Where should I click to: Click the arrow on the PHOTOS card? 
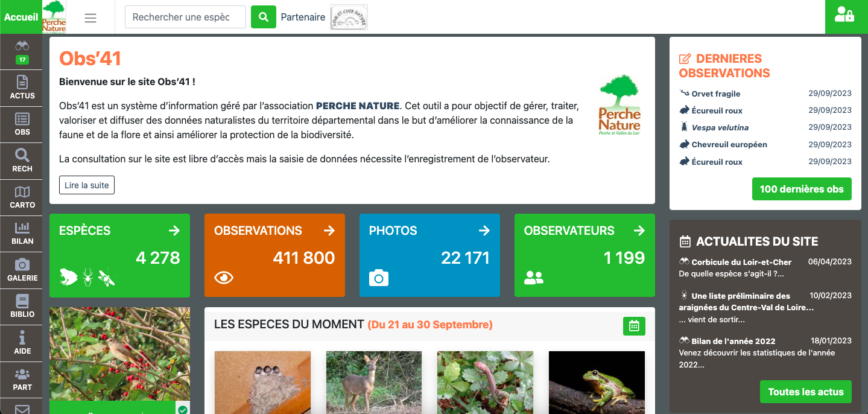coord(484,231)
